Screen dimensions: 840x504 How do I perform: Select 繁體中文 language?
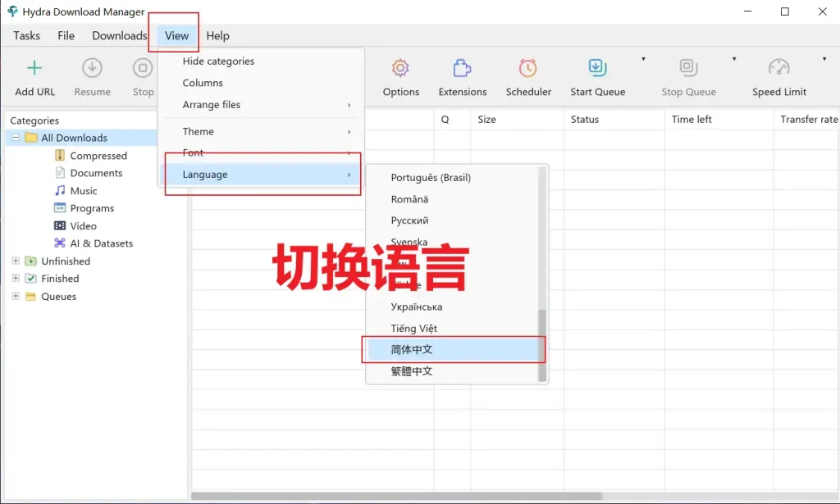(x=453, y=370)
